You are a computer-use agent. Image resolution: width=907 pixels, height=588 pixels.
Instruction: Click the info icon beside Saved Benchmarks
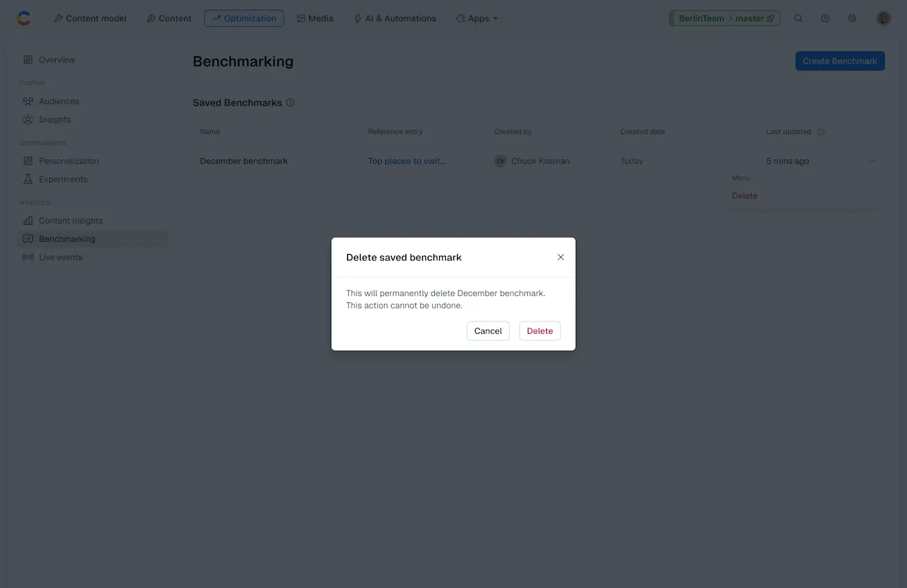coord(290,102)
